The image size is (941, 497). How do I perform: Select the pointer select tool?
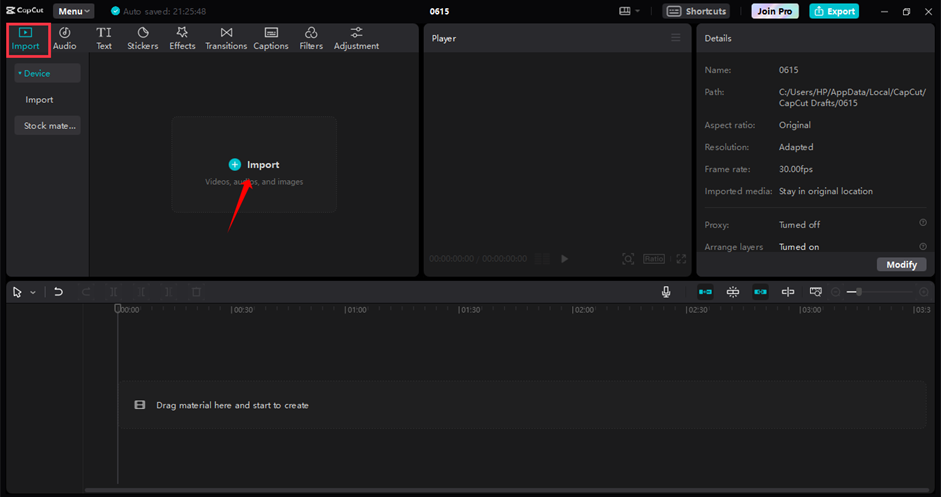pyautogui.click(x=17, y=292)
